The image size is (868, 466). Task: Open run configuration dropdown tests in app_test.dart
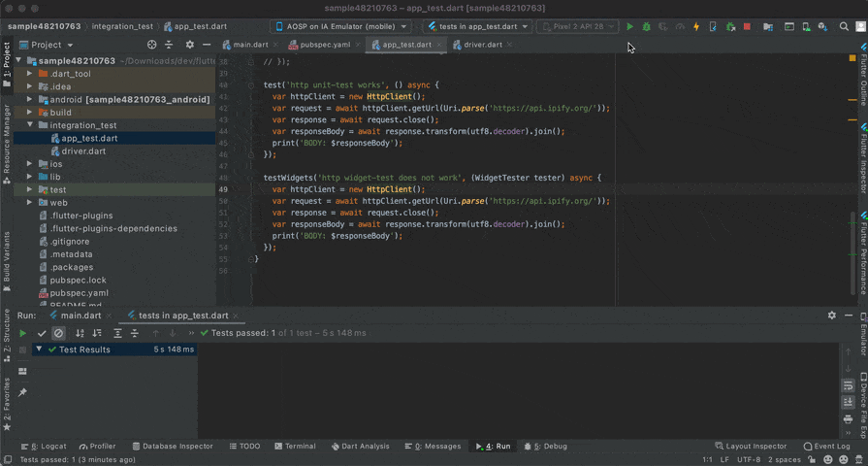pyautogui.click(x=477, y=26)
